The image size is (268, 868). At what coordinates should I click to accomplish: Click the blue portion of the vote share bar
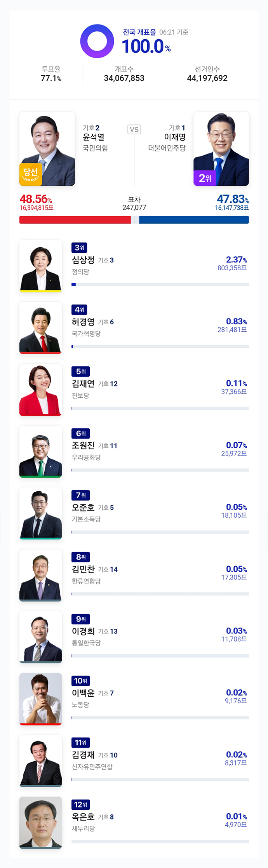194,220
